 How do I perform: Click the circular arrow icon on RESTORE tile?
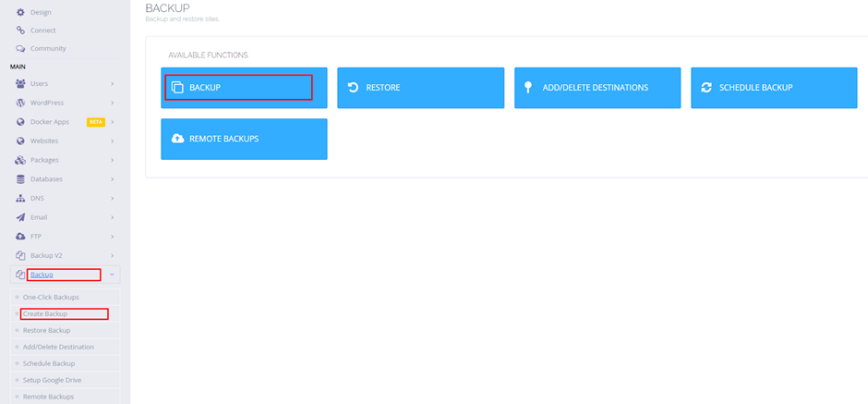(353, 88)
